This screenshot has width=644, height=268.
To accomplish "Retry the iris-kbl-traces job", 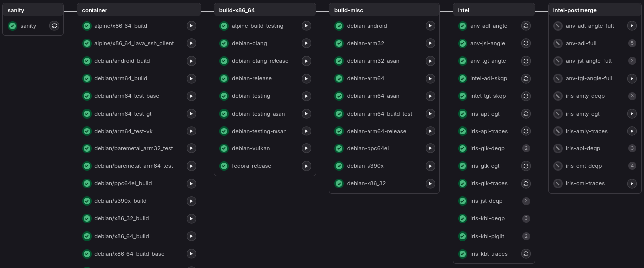I will 526,254.
